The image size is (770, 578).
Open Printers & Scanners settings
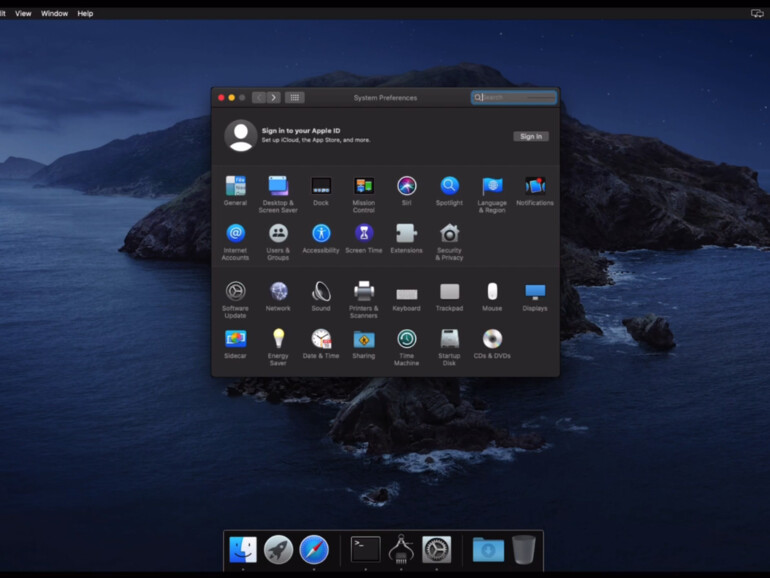(364, 292)
